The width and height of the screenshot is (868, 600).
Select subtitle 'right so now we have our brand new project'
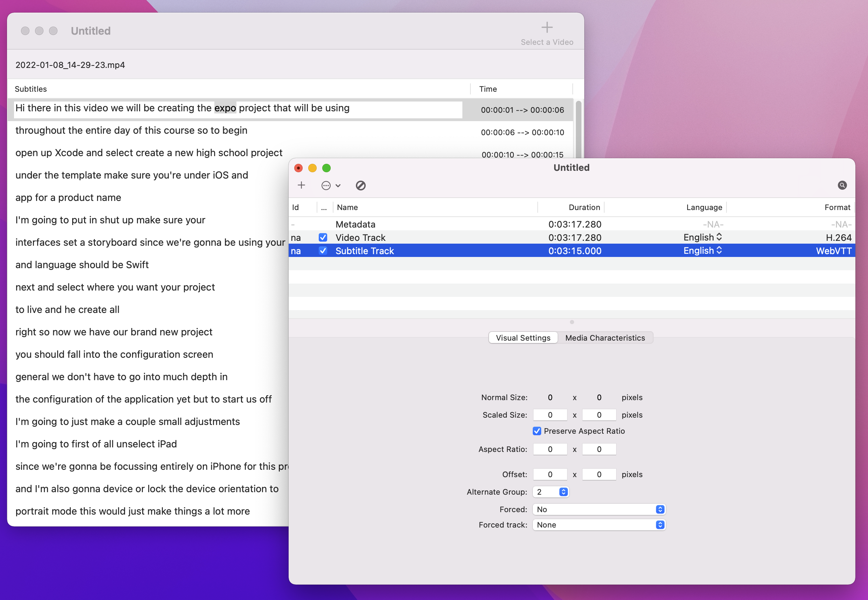click(113, 332)
